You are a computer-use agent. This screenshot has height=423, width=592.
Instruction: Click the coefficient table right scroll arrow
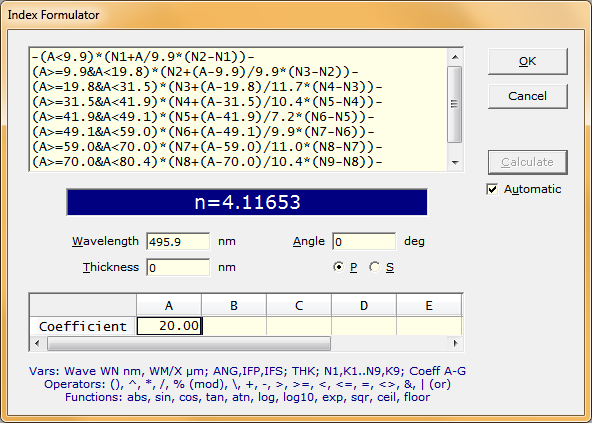pos(455,343)
